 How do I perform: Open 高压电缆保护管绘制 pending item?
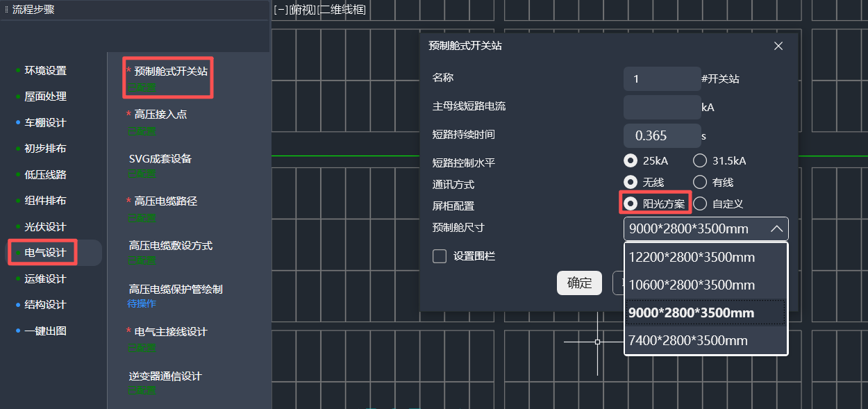pos(176,290)
